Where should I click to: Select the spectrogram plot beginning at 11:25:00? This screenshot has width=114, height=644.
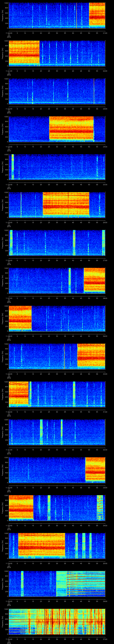tap(57, 205)
